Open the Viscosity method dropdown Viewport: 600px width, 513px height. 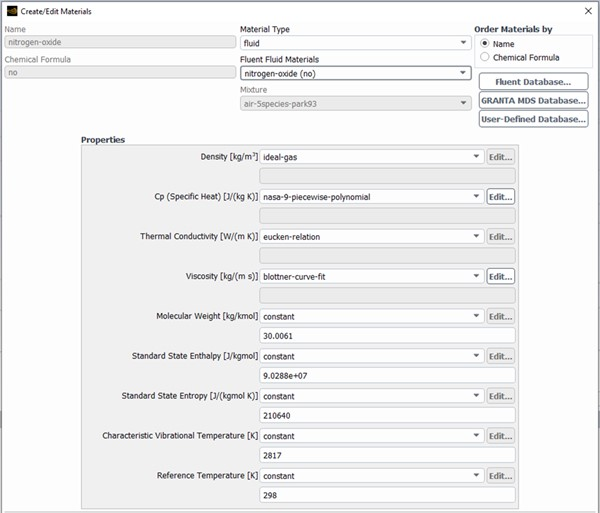tap(371, 276)
